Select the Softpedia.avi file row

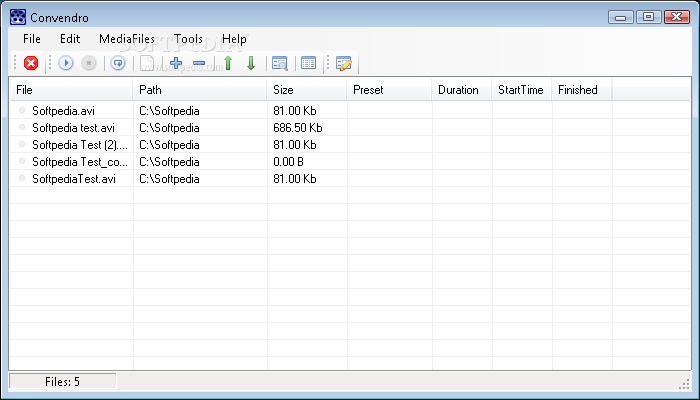[x=350, y=111]
